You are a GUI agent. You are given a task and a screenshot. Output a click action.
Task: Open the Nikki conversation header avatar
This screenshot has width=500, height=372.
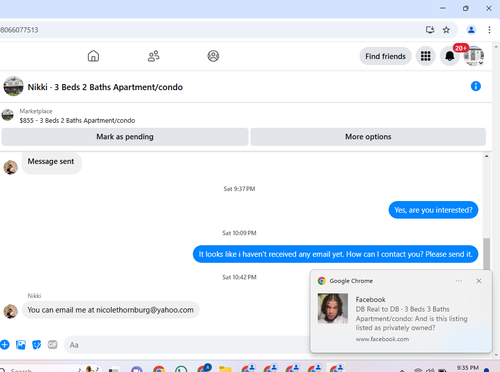pos(13,86)
